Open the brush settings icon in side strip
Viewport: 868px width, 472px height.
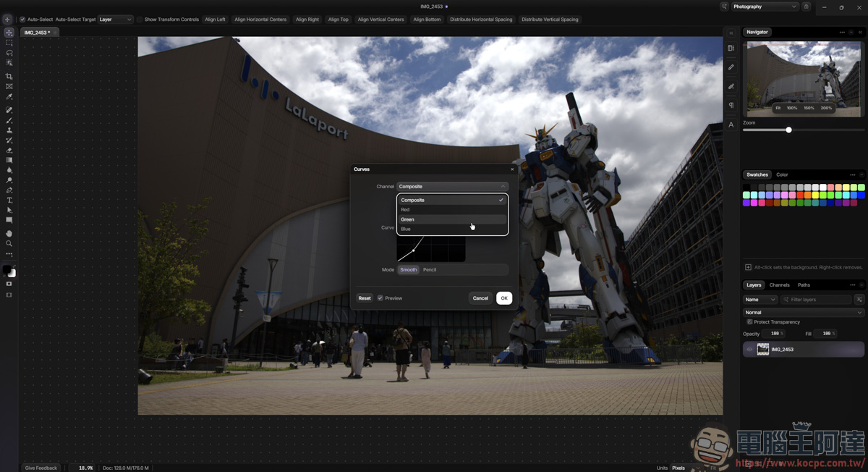click(x=731, y=86)
